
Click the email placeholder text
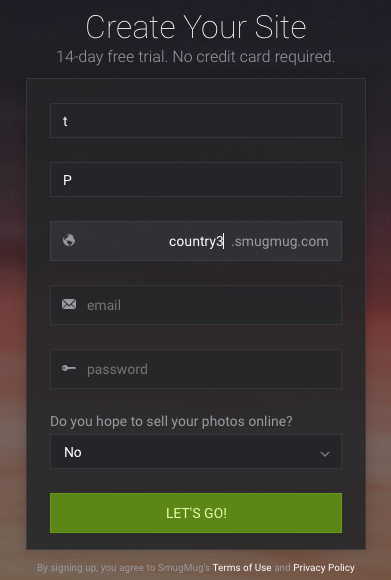[x=104, y=305]
